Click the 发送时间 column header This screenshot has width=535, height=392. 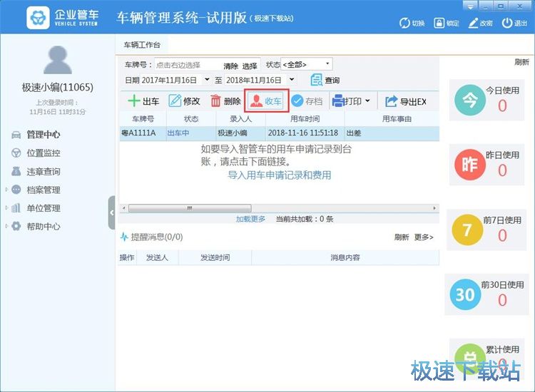click(x=215, y=258)
